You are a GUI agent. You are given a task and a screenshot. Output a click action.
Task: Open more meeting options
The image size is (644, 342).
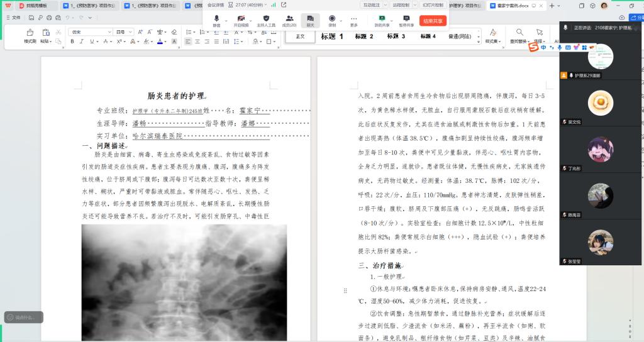[353, 21]
